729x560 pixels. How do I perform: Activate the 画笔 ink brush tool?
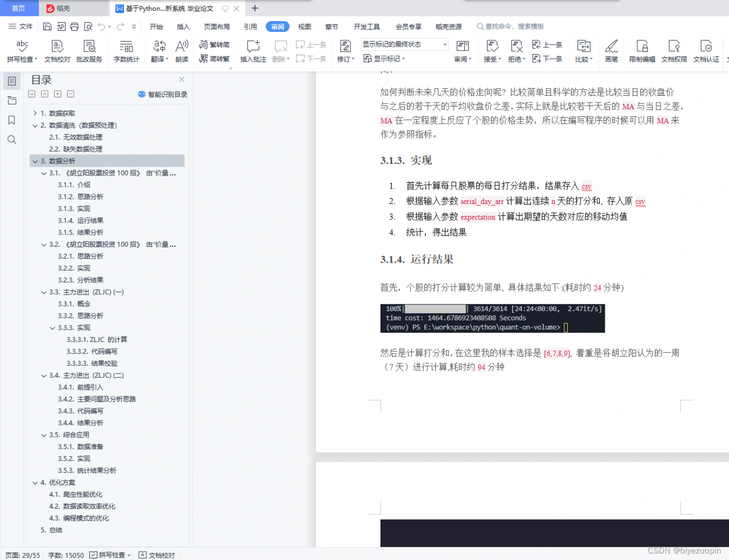(x=611, y=50)
